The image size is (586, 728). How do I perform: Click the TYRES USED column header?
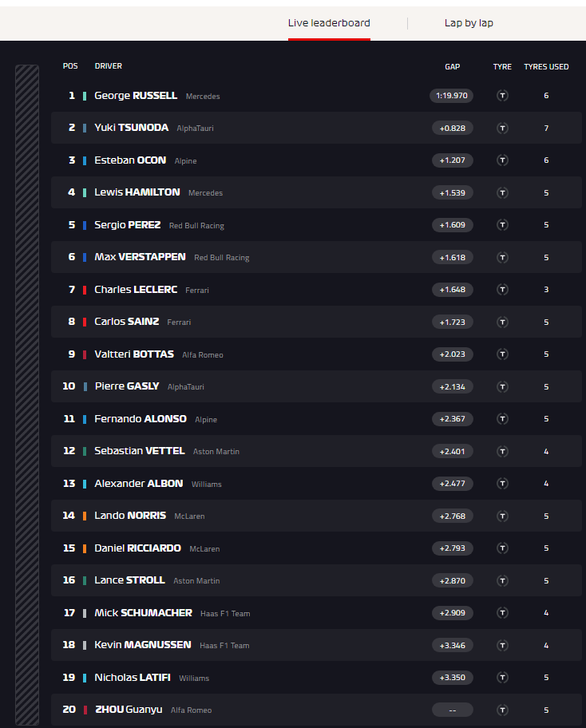(546, 66)
